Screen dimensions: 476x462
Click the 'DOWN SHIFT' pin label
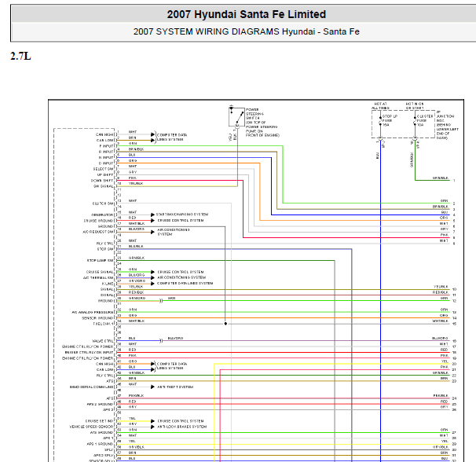(102, 181)
